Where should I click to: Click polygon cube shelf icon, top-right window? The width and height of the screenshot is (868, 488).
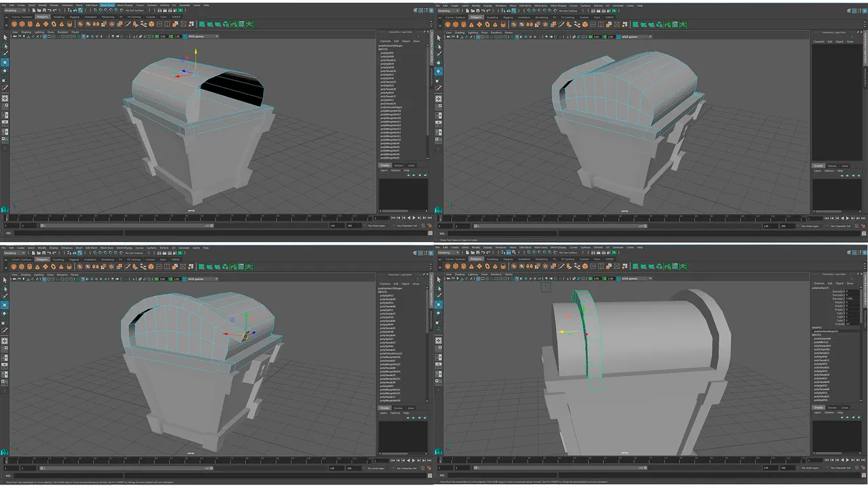coord(456,23)
